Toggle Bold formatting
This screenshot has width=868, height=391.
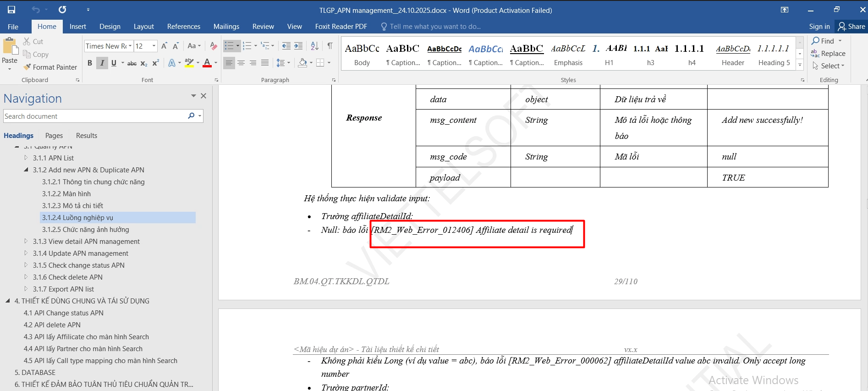click(x=90, y=63)
